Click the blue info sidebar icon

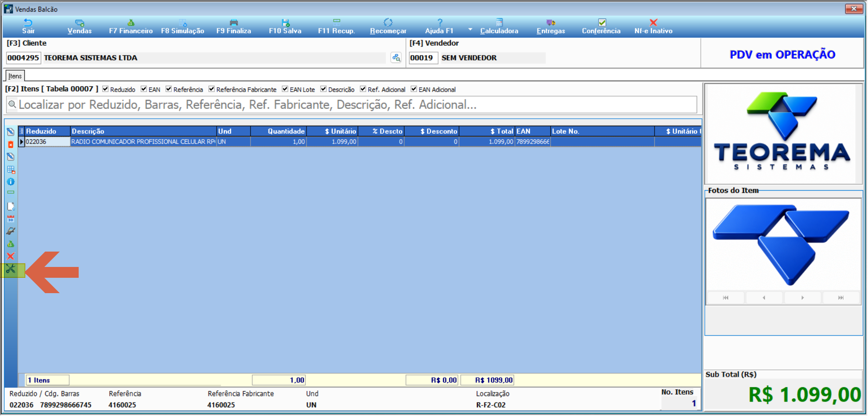[x=11, y=182]
